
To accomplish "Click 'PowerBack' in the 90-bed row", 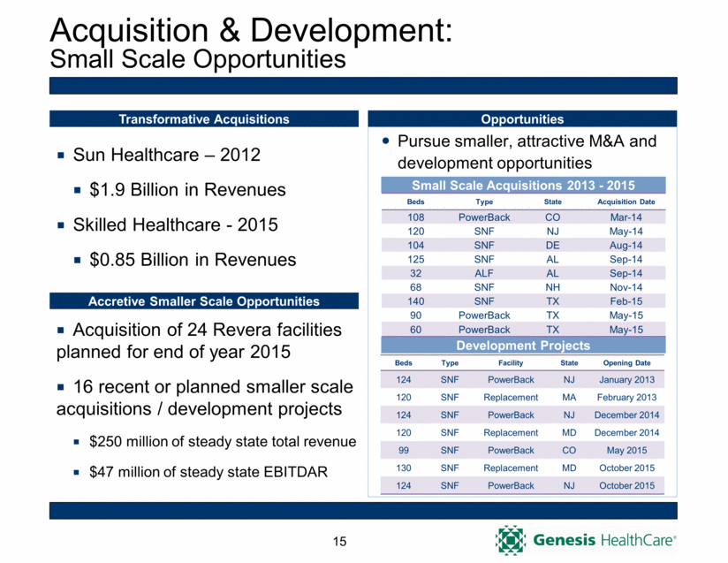I will tap(484, 315).
